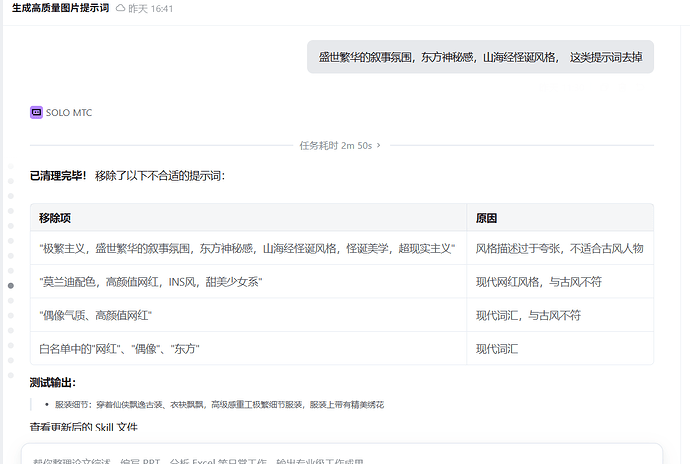Image resolution: width=690 pixels, height=464 pixels.
Task: Click the SOLO MTC name label
Action: [x=69, y=113]
